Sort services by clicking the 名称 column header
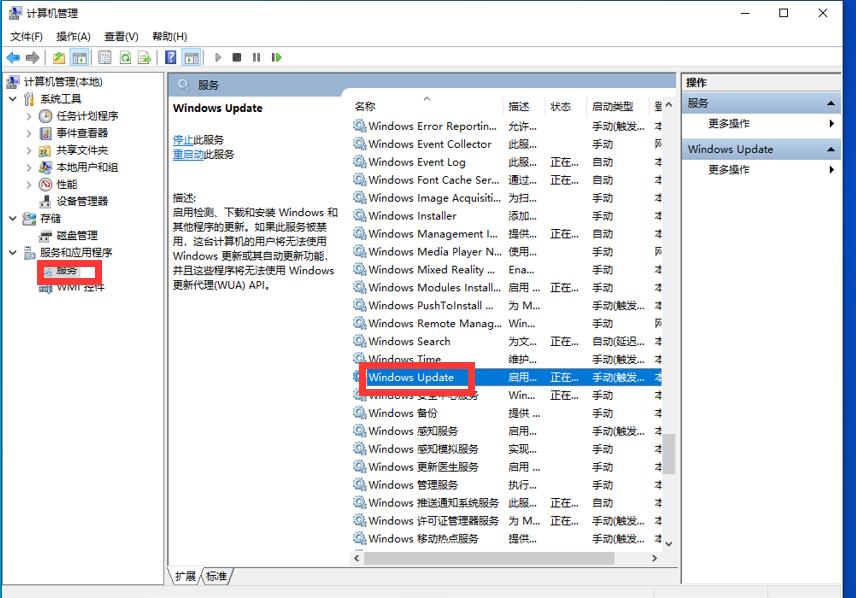 [x=390, y=105]
